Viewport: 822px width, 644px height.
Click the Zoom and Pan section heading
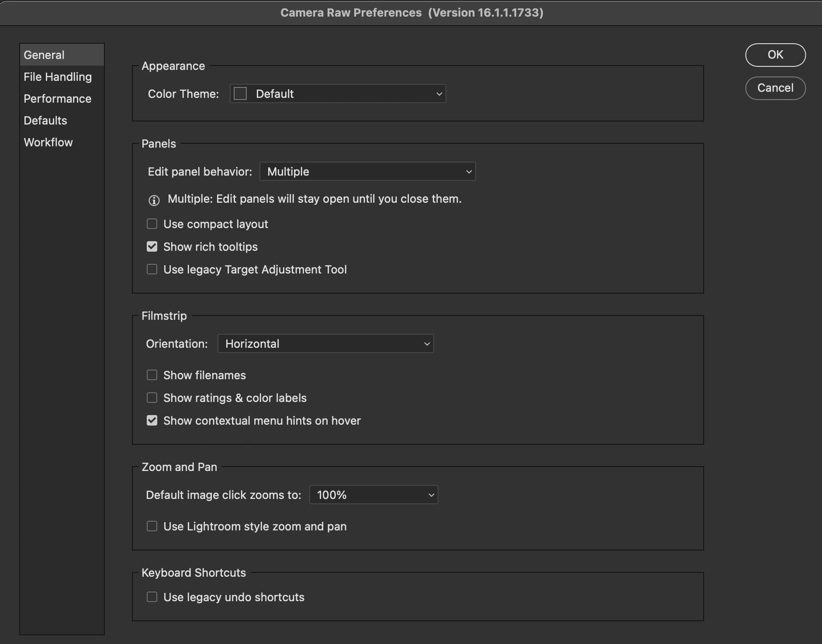point(179,467)
